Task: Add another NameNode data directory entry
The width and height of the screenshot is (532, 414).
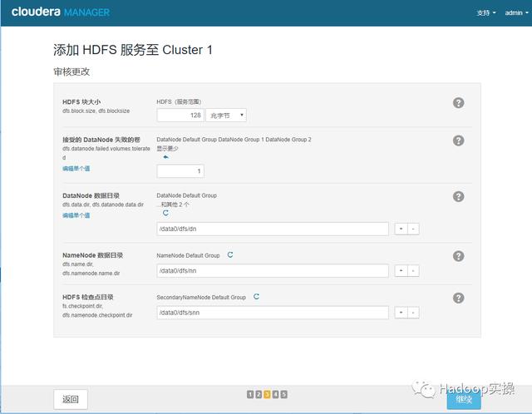Action: pos(401,270)
